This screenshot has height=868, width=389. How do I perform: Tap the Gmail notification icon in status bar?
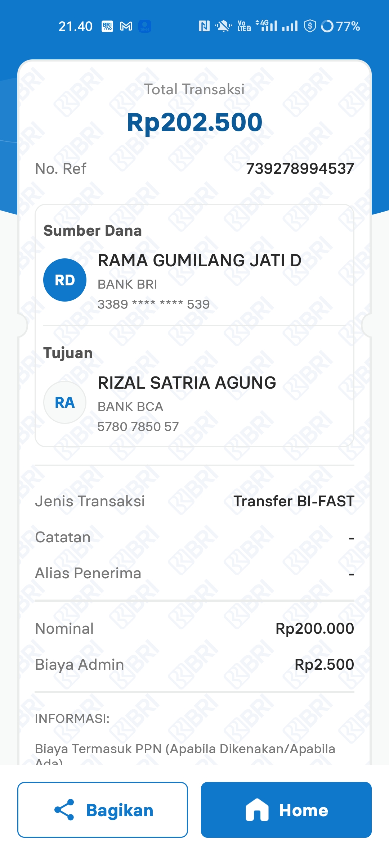(x=126, y=26)
